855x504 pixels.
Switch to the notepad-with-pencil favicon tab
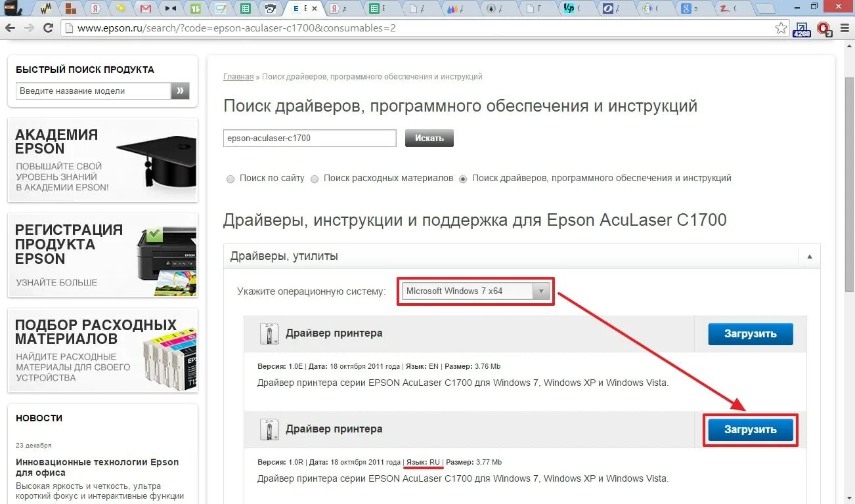point(221,9)
